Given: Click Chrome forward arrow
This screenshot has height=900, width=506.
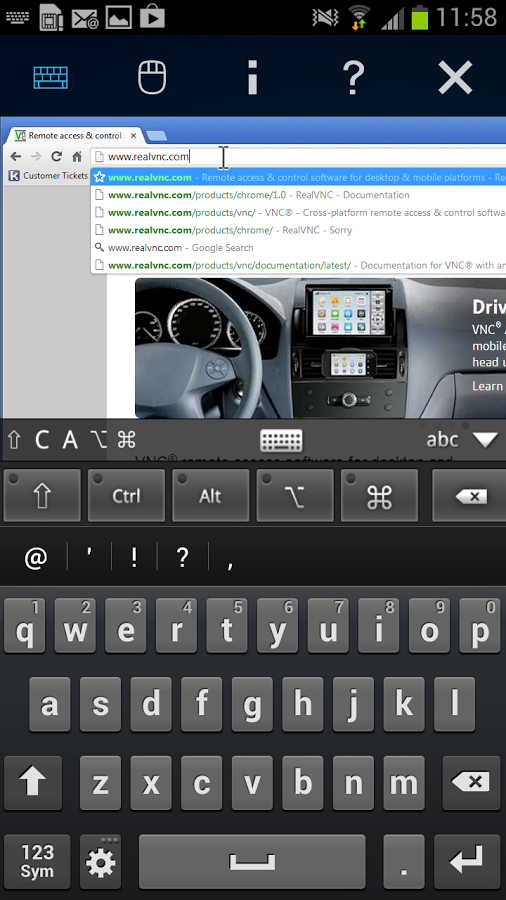Looking at the screenshot, I should [x=36, y=156].
